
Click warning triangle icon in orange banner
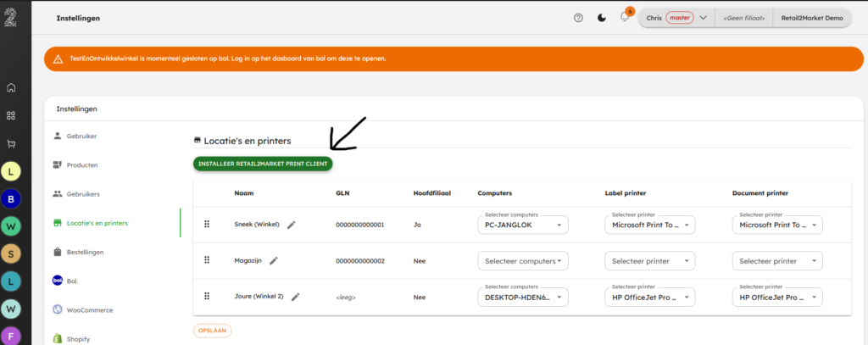[x=58, y=59]
